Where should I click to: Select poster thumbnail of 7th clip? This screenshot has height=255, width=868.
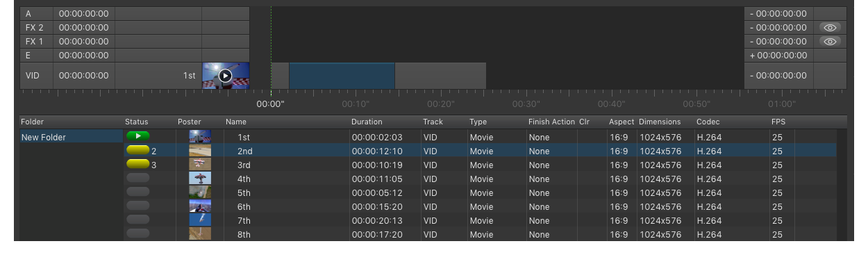(200, 220)
